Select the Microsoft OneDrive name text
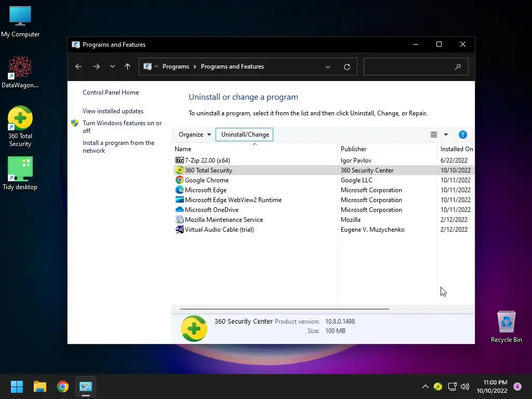Screen dimensions: 532x399 (212, 210)
